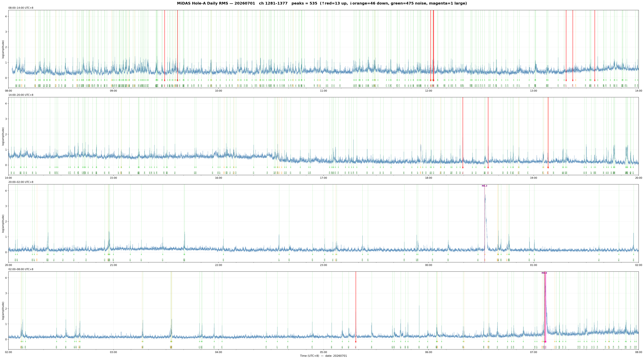Select the '20:00–02:00 UTC+8' panel title
644x359 pixels.
[x=21, y=182]
